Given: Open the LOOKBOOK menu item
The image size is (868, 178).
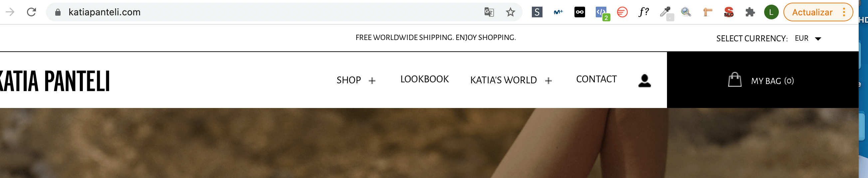Looking at the screenshot, I should [x=424, y=79].
